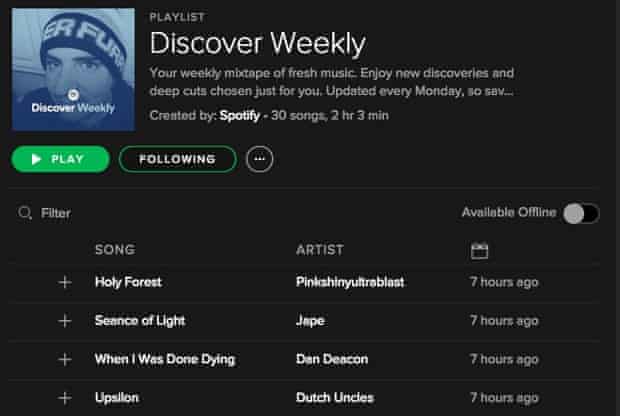Toggle the Available Offline switch

pos(581,214)
